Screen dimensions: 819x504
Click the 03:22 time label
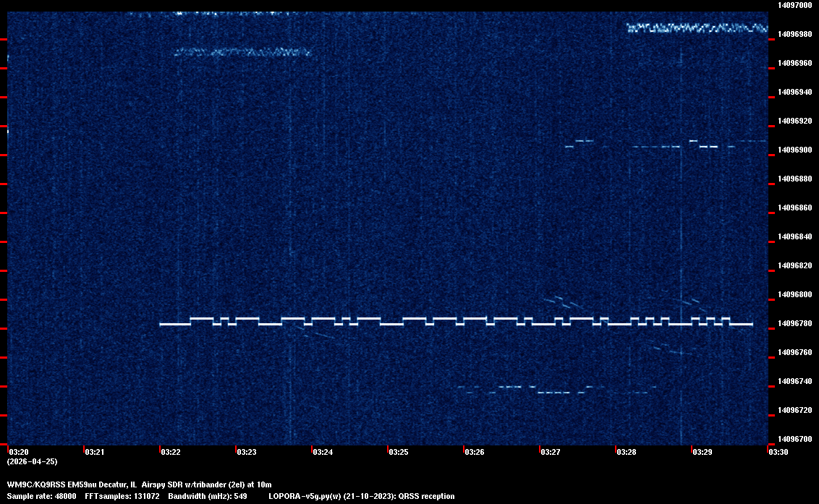click(x=170, y=453)
